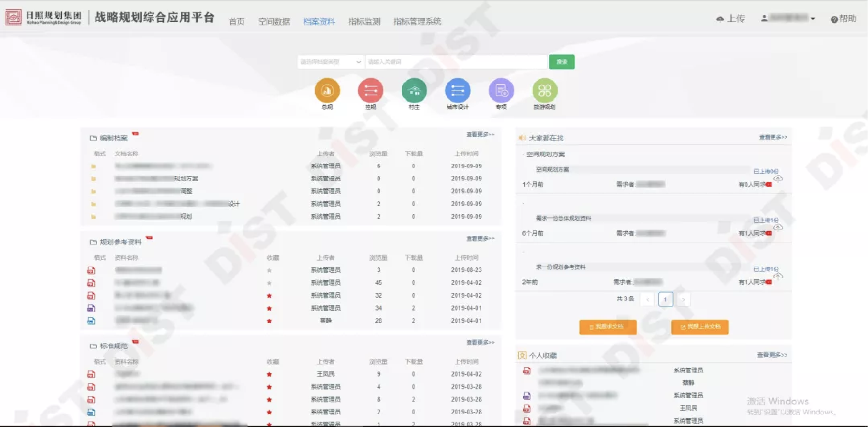Favorite the reference document with 45 views
868x427 pixels.
click(269, 283)
